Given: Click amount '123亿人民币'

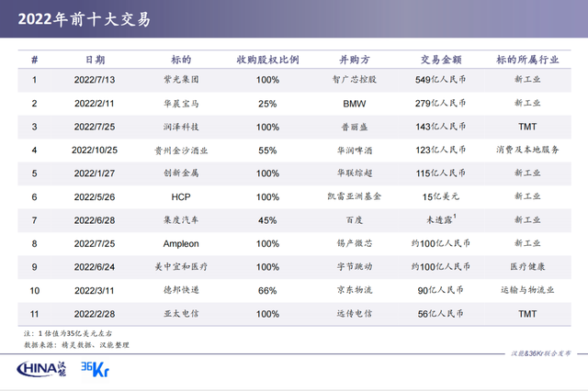Looking at the screenshot, I should (441, 150).
